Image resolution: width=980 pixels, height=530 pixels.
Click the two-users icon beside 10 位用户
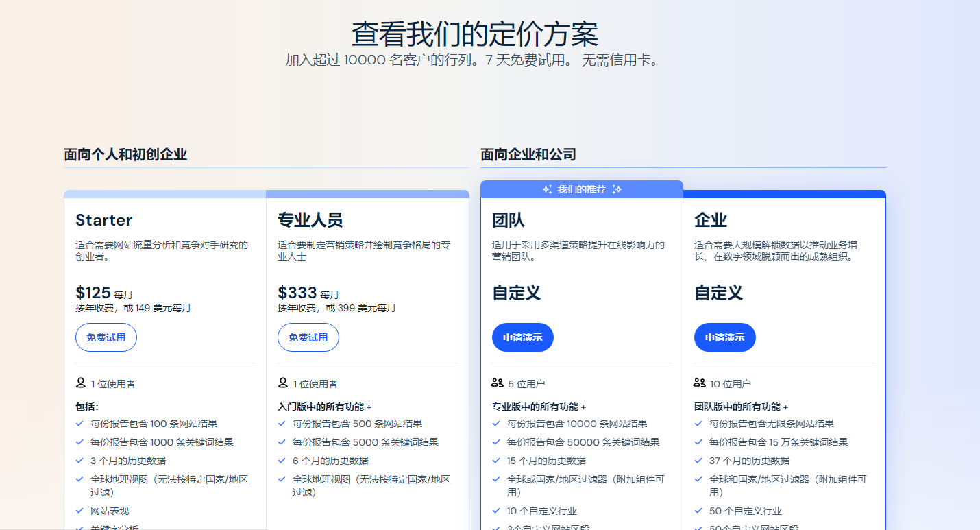[x=700, y=383]
